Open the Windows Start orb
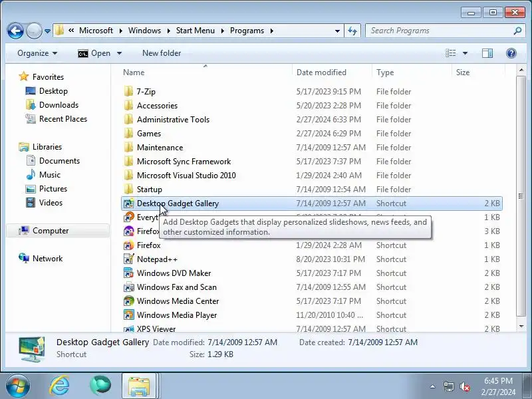 (17, 386)
